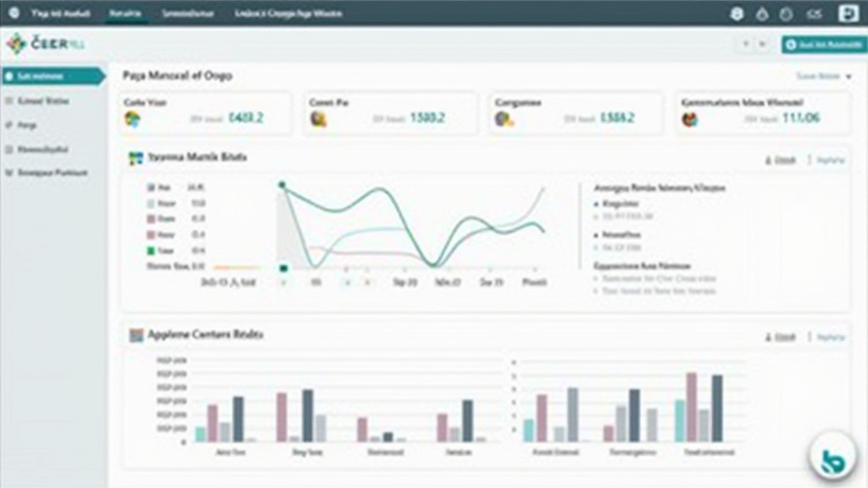This screenshot has height=488, width=868.
Task: Open the clock history icon in the header bar
Action: (x=785, y=14)
